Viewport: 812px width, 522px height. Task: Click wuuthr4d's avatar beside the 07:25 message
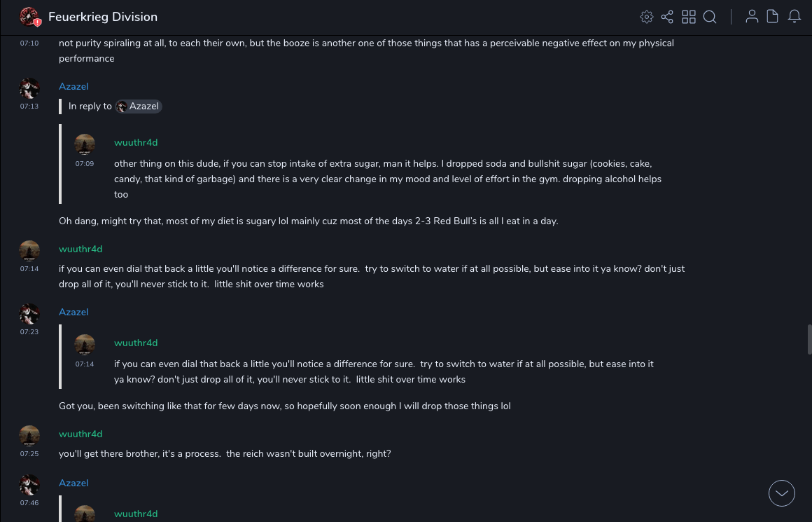pyautogui.click(x=29, y=436)
